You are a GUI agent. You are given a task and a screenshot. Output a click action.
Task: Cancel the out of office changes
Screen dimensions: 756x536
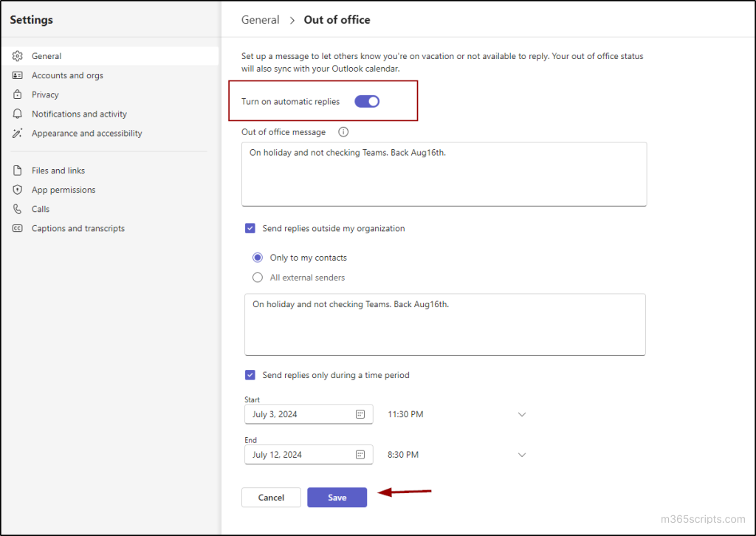coord(271,497)
